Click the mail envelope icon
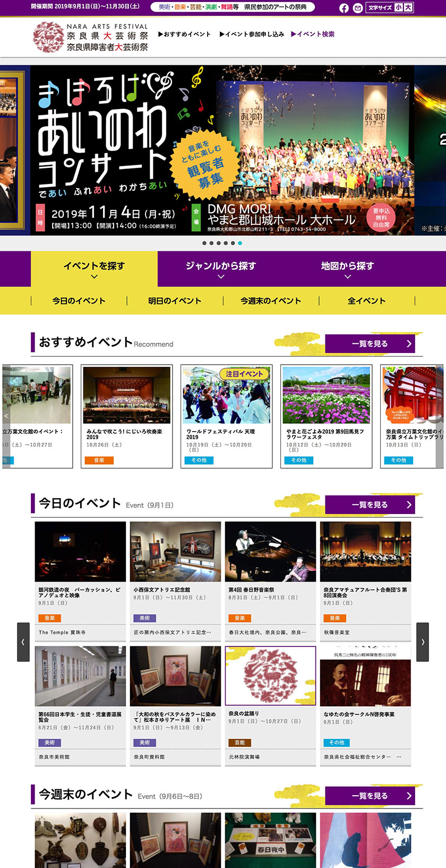Viewport: 446px width, 868px height. (x=358, y=8)
